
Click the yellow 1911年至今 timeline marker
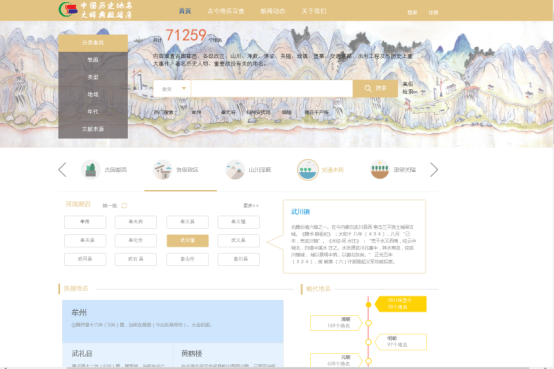(x=401, y=304)
